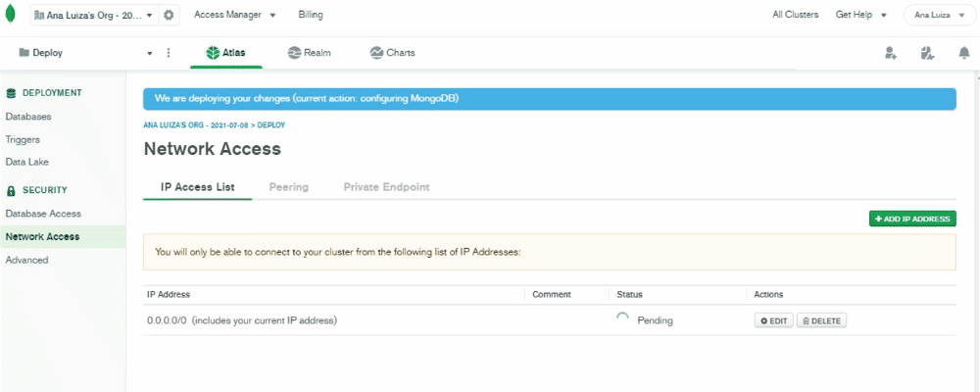980x392 pixels.
Task: Expand the Access Manager menu
Action: [235, 15]
